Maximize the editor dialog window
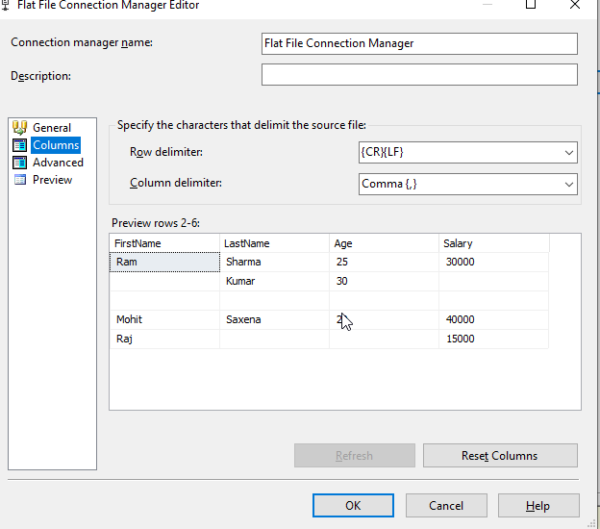Screen dimensions: 600x529 [x=531, y=5]
